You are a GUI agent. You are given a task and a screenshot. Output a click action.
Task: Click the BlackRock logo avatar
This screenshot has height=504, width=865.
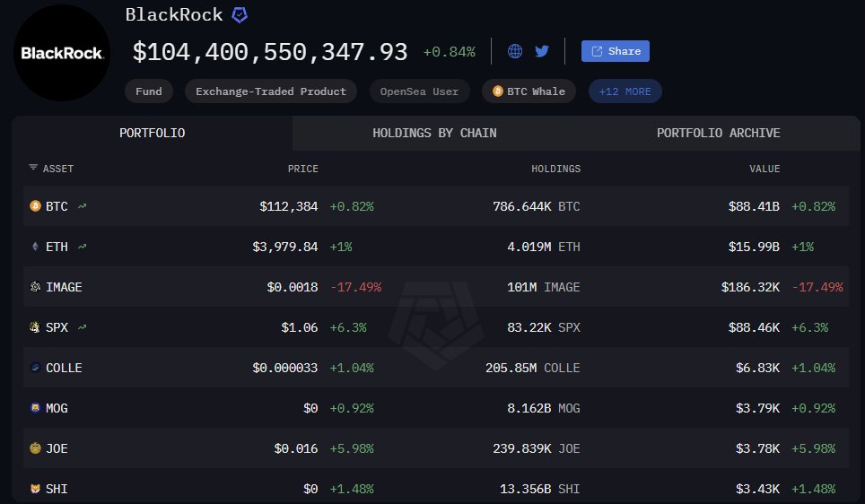pyautogui.click(x=62, y=53)
